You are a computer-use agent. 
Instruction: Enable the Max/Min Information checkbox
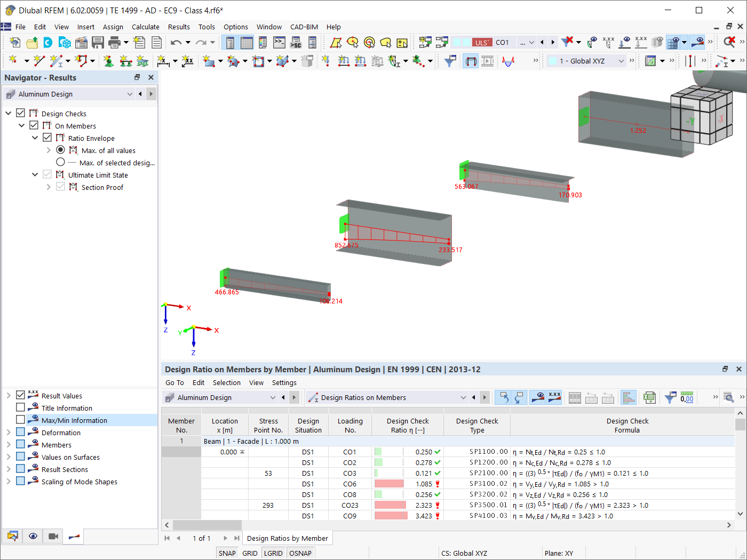[x=21, y=420]
